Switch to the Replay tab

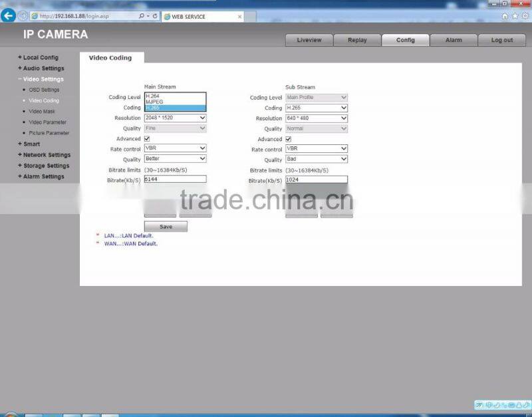[357, 40]
